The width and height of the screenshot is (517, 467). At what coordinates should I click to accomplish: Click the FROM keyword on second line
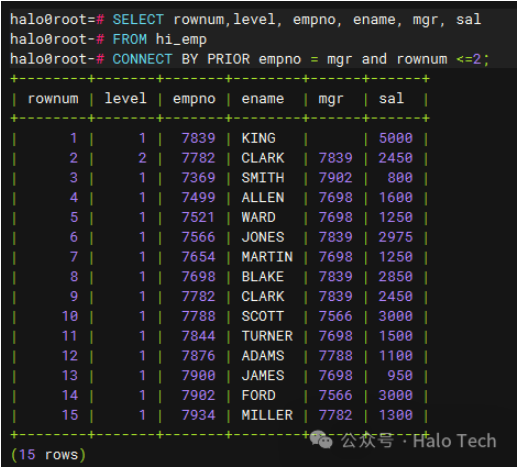click(x=129, y=39)
